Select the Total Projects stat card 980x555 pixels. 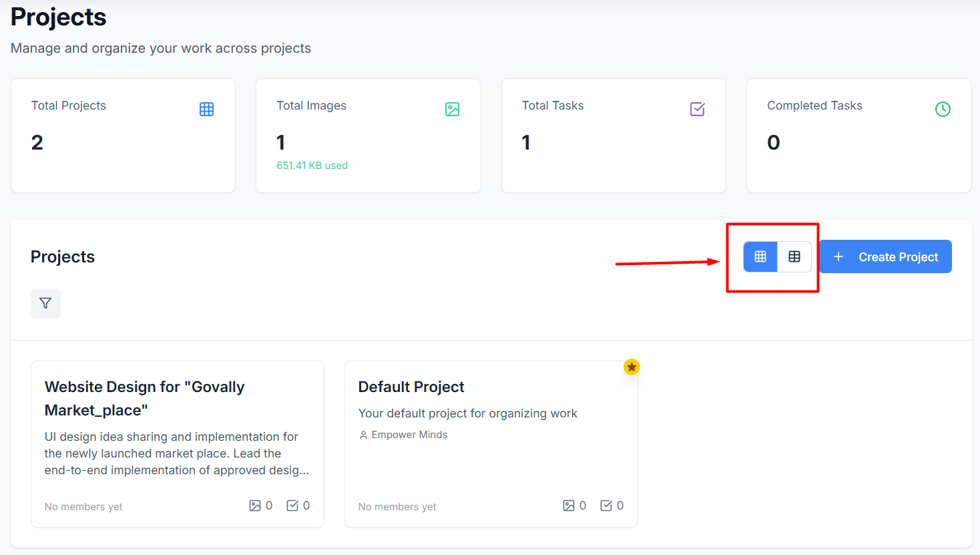(x=123, y=136)
